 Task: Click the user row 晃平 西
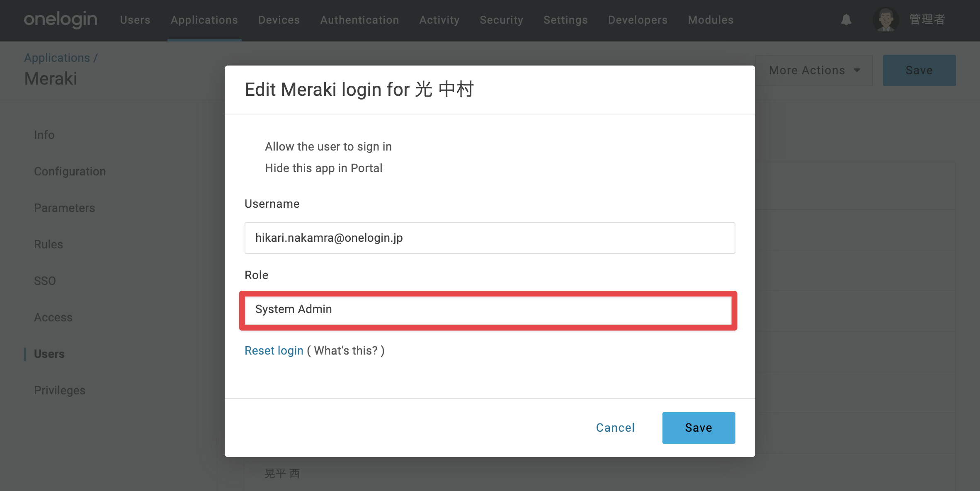click(282, 473)
